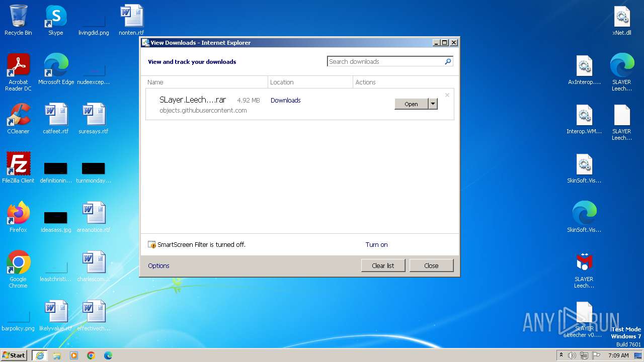The height and width of the screenshot is (362, 644).
Task: Expand the Open button dropdown arrow
Action: coord(433,104)
